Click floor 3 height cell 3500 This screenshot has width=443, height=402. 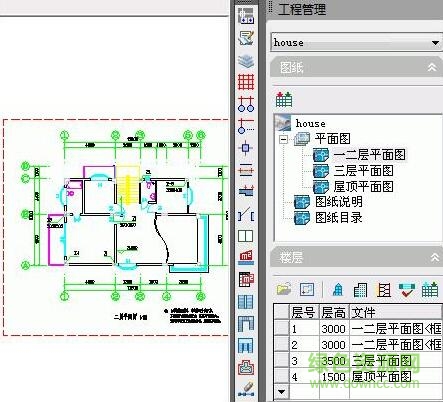334,361
